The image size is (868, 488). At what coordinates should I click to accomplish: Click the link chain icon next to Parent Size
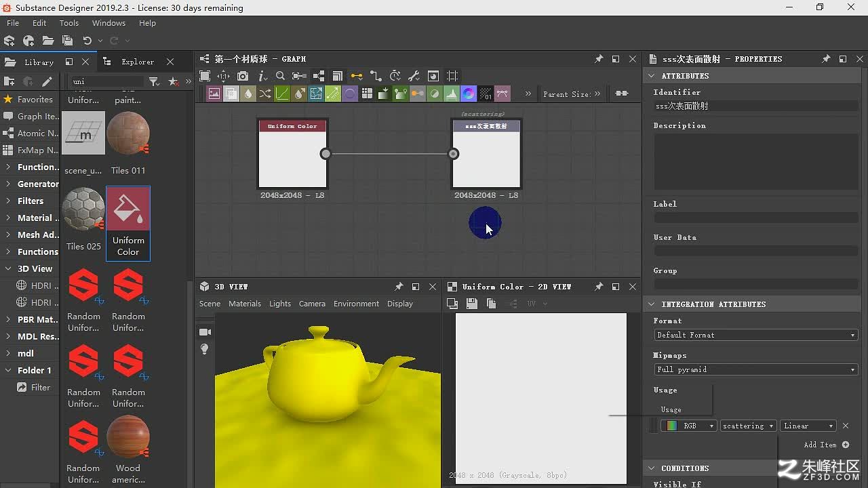(x=621, y=94)
